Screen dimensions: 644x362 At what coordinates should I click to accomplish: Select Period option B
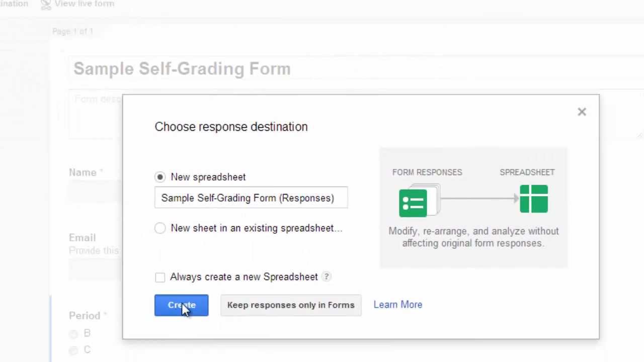click(74, 334)
